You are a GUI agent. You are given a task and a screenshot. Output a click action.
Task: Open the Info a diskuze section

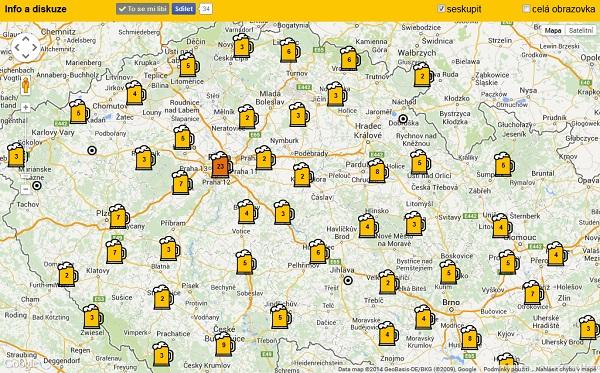[x=36, y=9]
